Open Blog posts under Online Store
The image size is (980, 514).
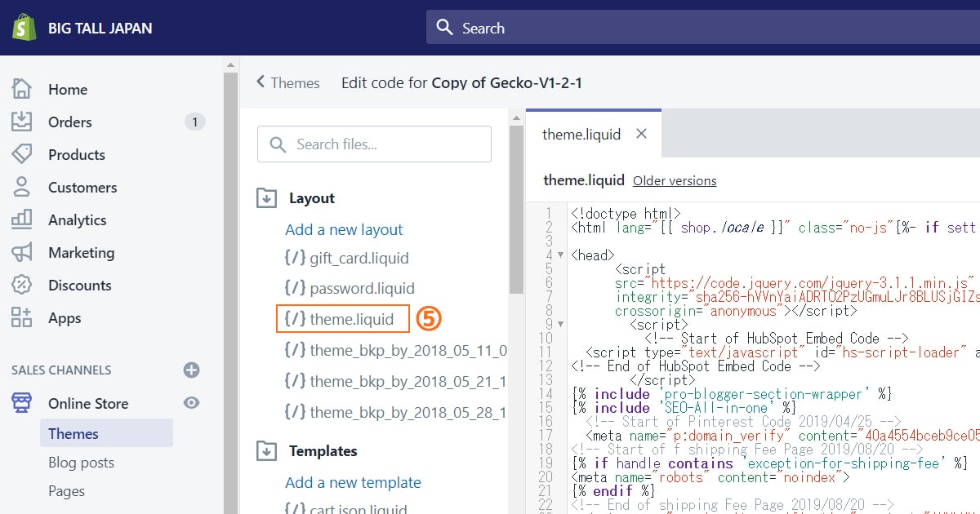[x=82, y=463]
